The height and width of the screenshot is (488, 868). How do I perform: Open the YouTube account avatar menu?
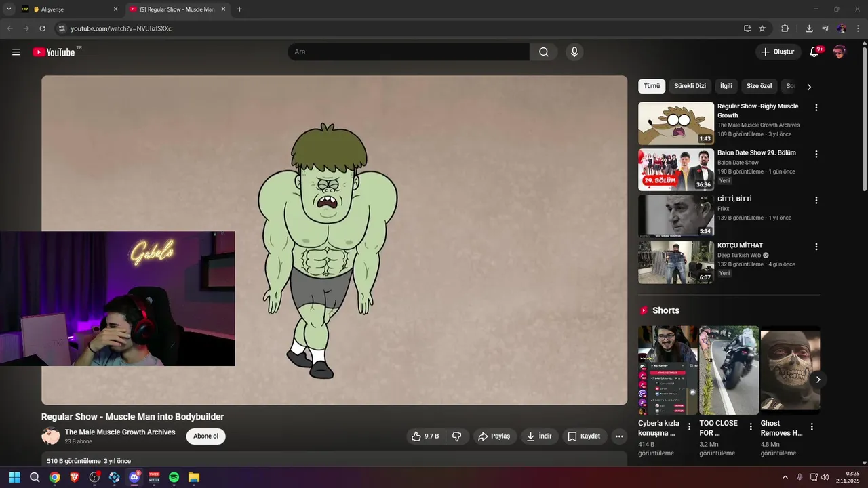click(840, 52)
